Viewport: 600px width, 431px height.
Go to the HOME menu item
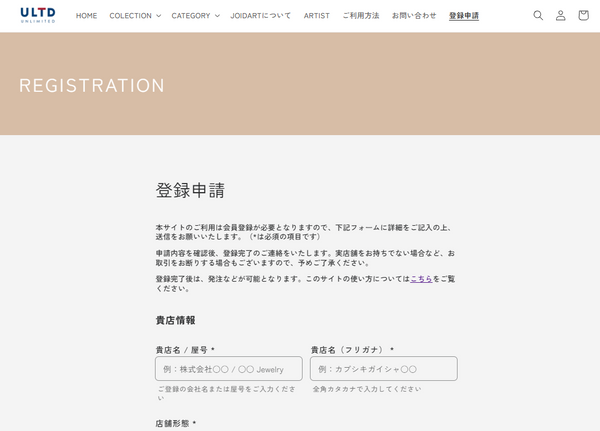pyautogui.click(x=86, y=16)
